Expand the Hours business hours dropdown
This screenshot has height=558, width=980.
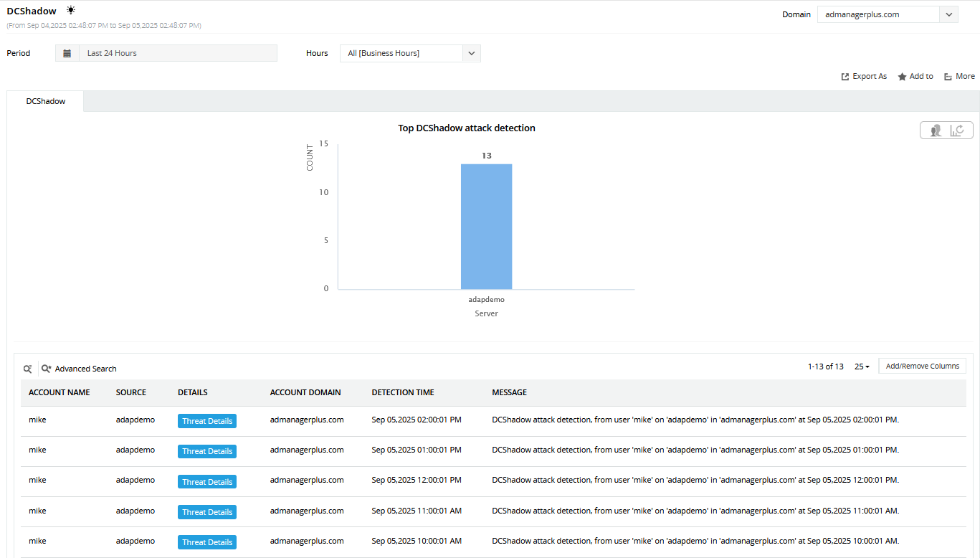pyautogui.click(x=471, y=53)
